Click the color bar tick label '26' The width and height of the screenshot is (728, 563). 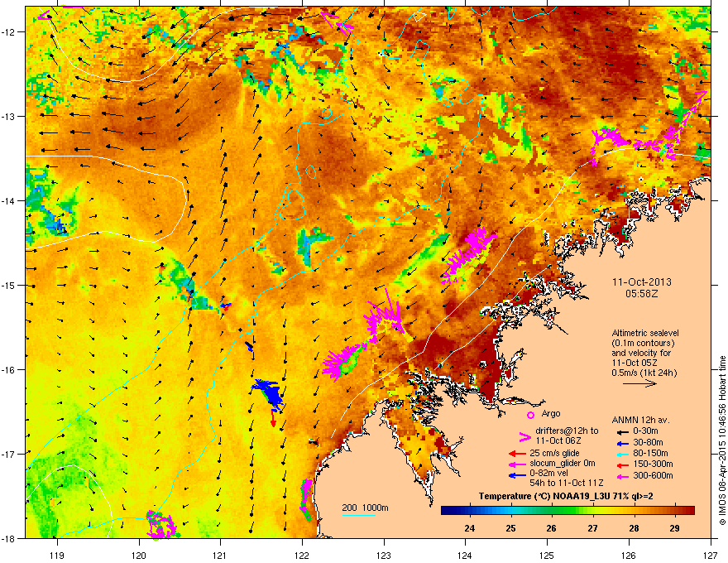[x=551, y=528]
